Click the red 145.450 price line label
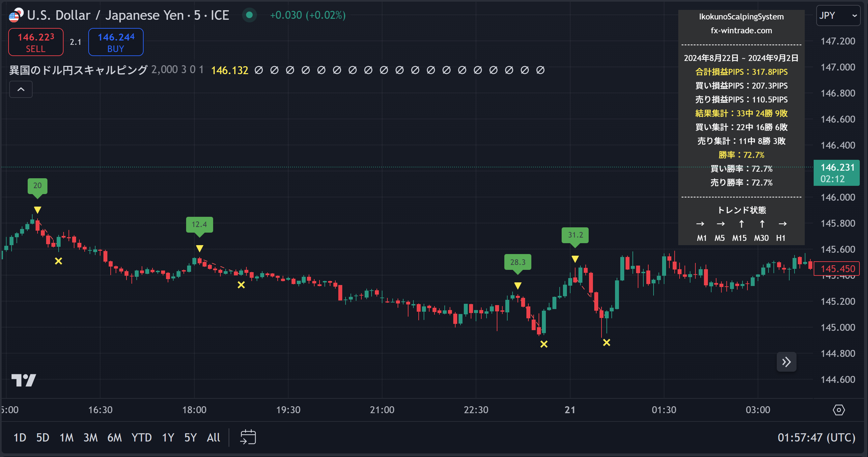The width and height of the screenshot is (868, 457). point(837,269)
